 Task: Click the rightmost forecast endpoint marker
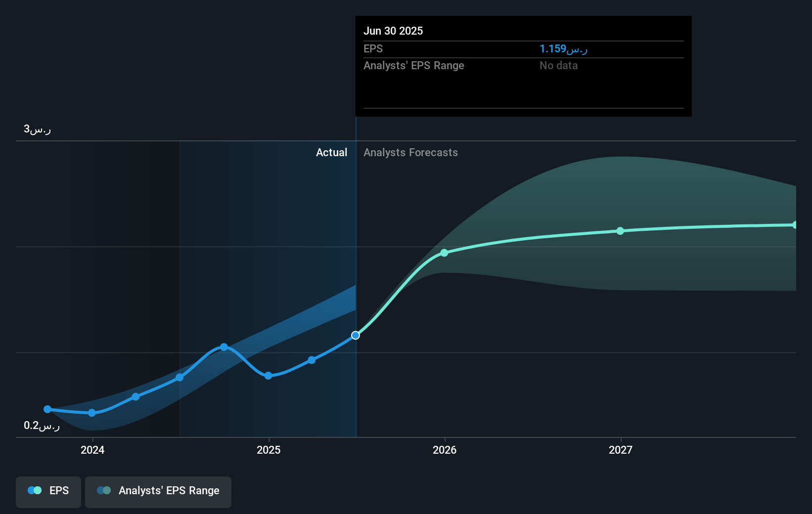point(794,225)
